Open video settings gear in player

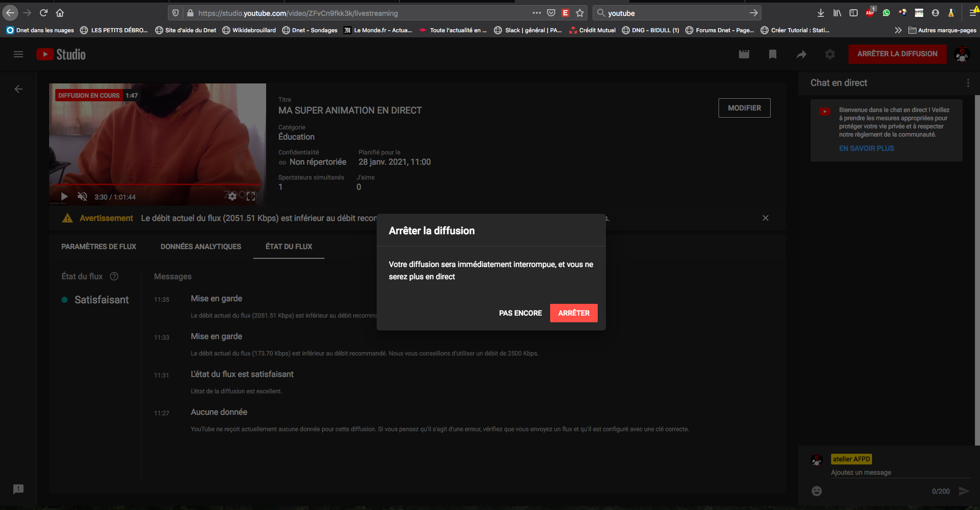[x=232, y=196]
